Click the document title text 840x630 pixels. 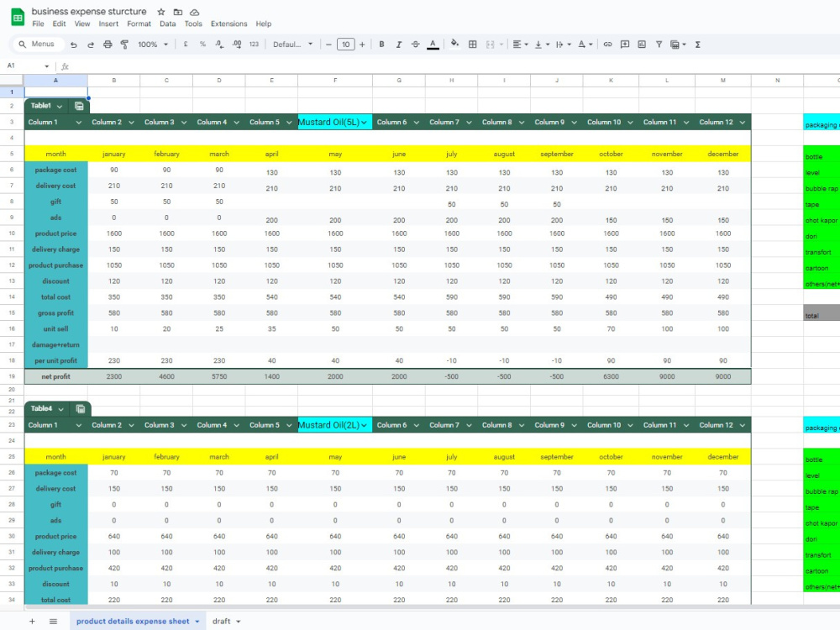click(x=89, y=11)
